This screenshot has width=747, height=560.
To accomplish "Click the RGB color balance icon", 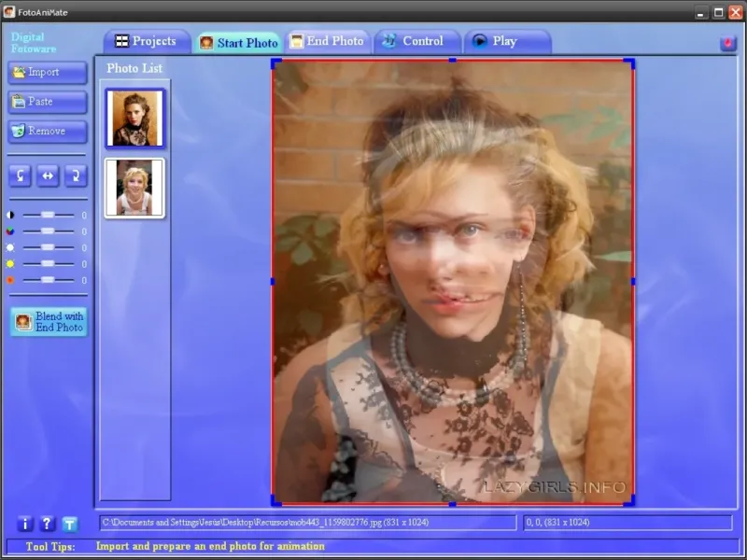I will (x=10, y=231).
